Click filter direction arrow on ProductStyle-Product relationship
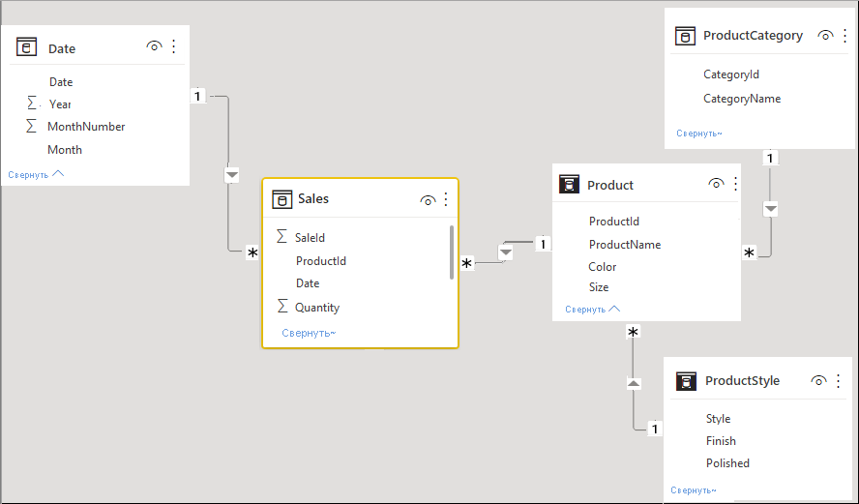Viewport: 859px width, 504px height. pyautogui.click(x=634, y=383)
